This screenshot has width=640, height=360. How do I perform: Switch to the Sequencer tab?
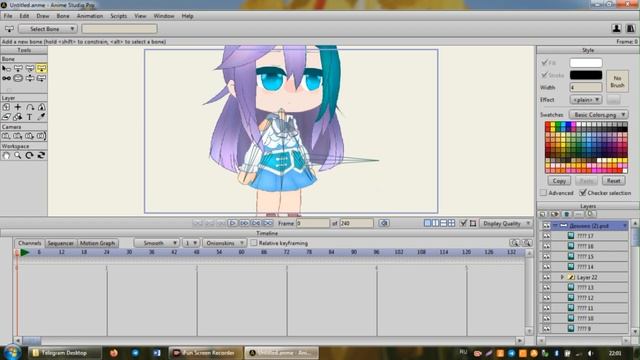click(x=60, y=243)
